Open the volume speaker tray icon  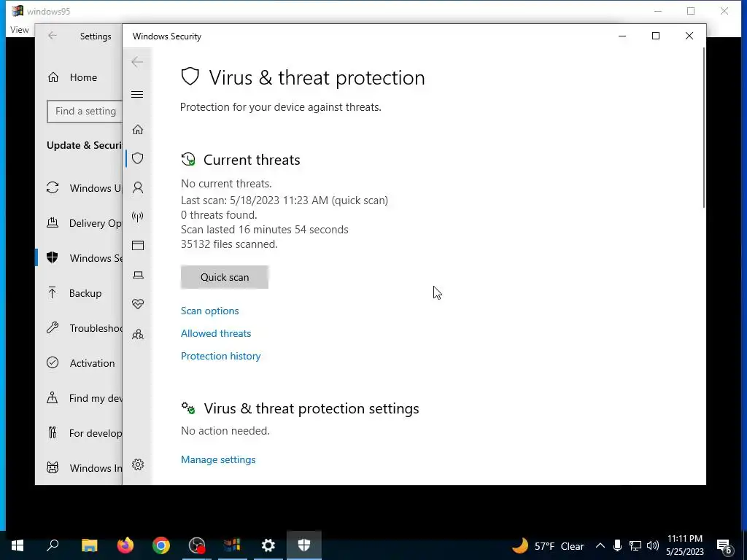coord(653,545)
